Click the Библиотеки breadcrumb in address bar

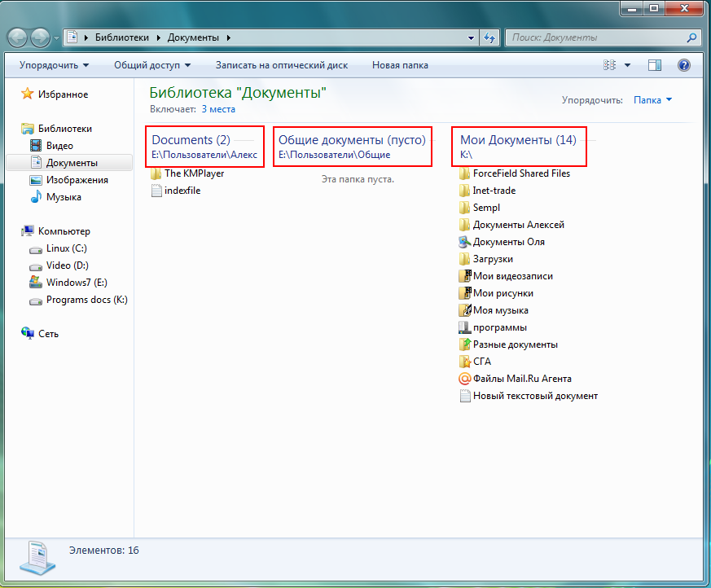121,37
